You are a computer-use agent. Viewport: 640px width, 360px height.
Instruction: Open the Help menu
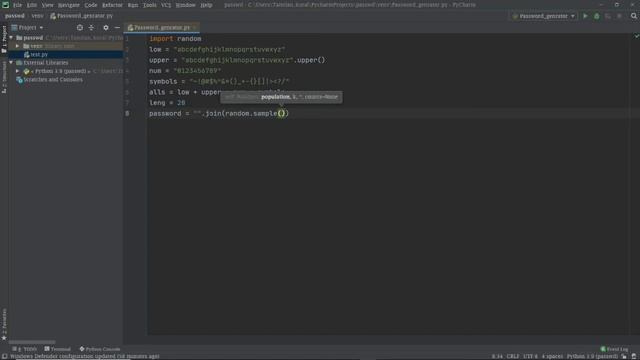(206, 5)
